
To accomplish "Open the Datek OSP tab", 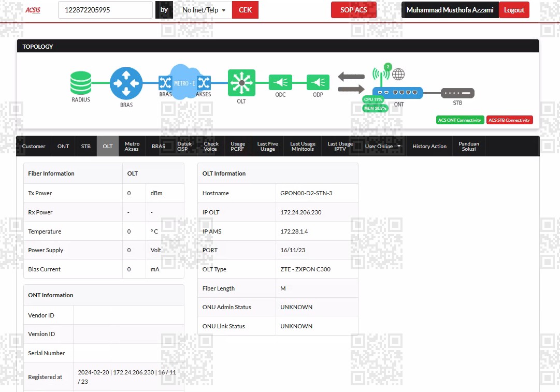I will 184,147.
